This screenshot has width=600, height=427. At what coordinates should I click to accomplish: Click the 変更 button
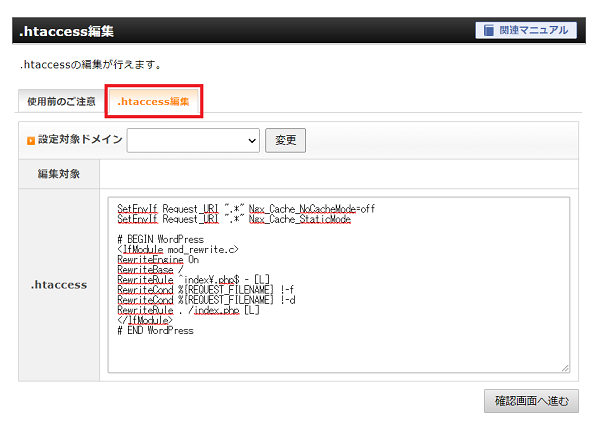pyautogui.click(x=285, y=140)
